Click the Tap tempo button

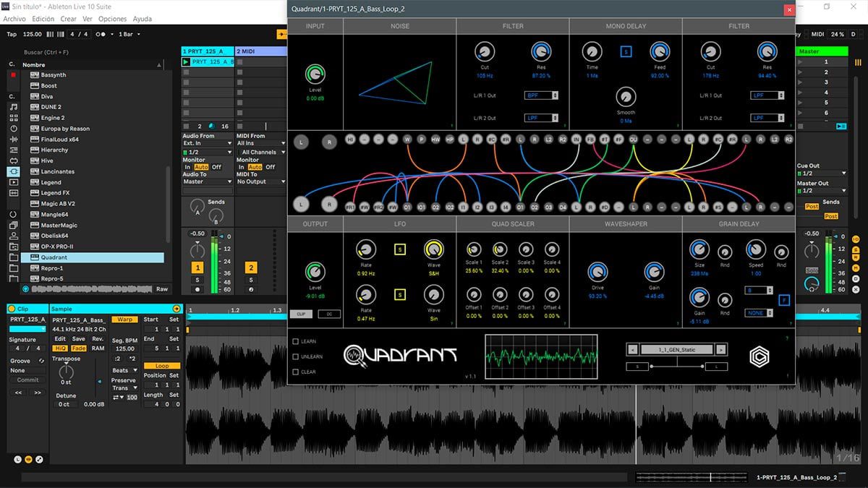(12, 34)
